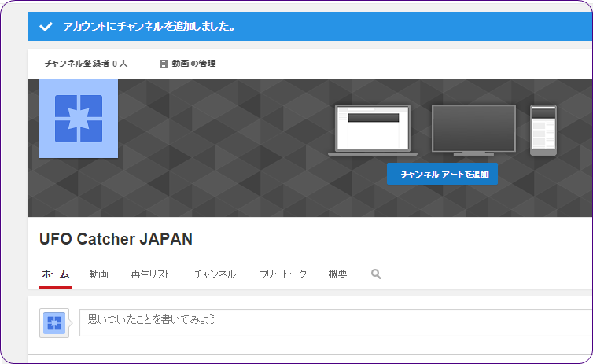The height and width of the screenshot is (364, 593).
Task: Click チャンネル登録者 0 人 link
Action: coord(87,64)
